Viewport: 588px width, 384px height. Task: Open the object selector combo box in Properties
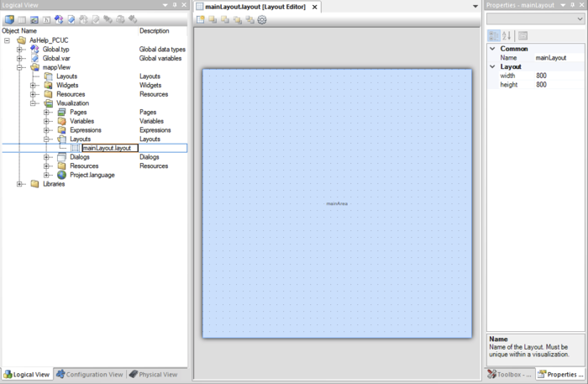536,18
